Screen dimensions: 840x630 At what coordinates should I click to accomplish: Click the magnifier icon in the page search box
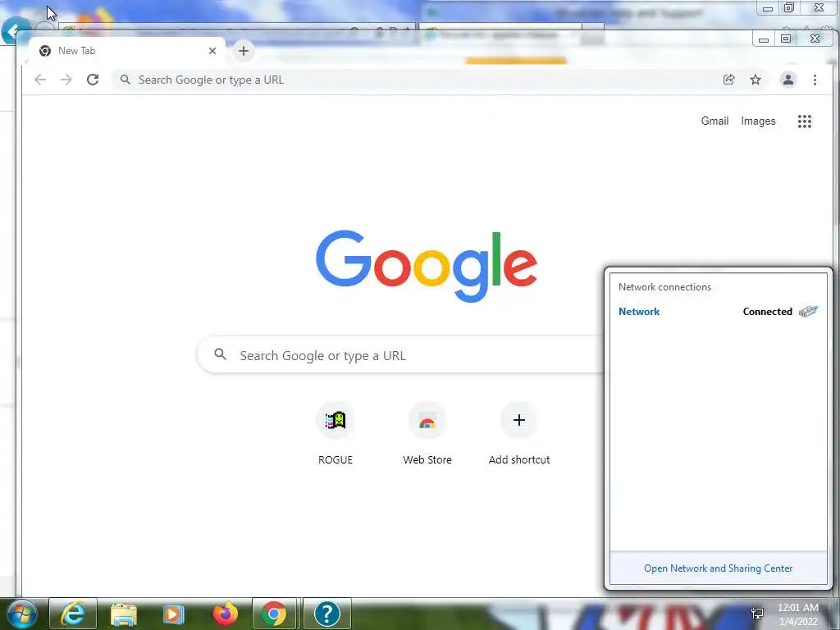[x=220, y=354]
